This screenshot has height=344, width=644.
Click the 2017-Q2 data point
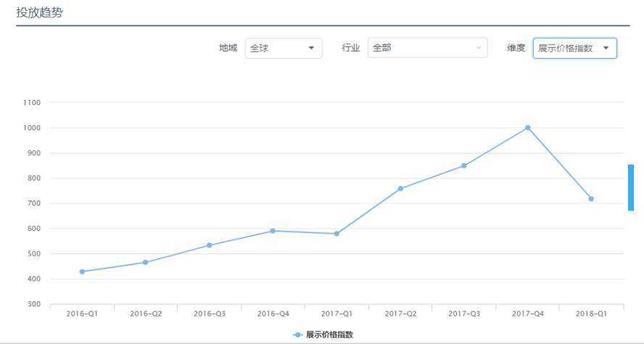click(x=400, y=188)
